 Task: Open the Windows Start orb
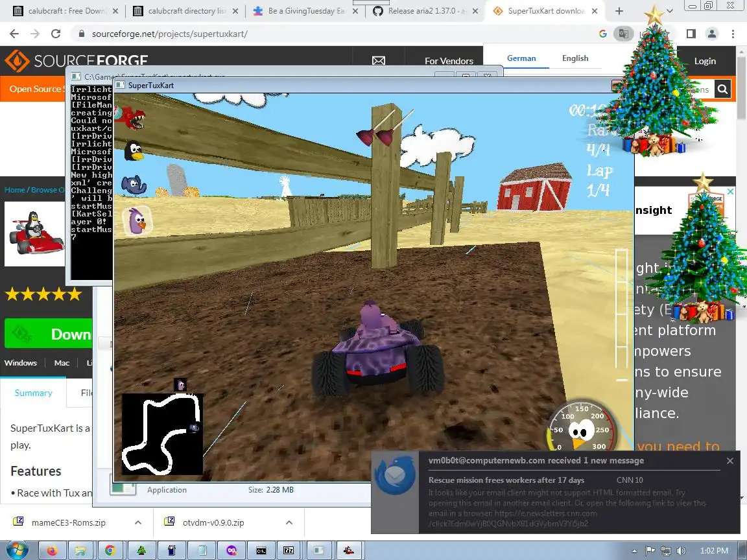pos(17,550)
